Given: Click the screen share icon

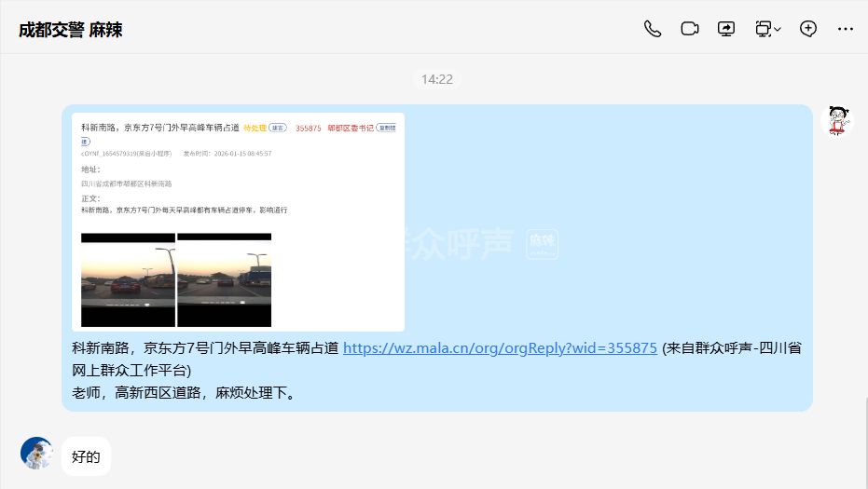Looking at the screenshot, I should point(726,29).
